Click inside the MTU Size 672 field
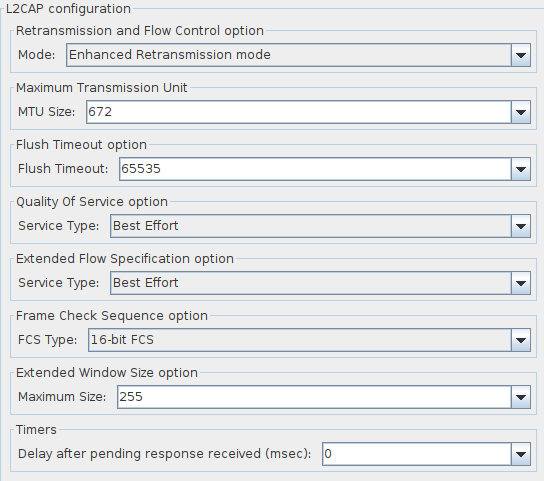Image resolution: width=544 pixels, height=481 pixels. [x=299, y=112]
